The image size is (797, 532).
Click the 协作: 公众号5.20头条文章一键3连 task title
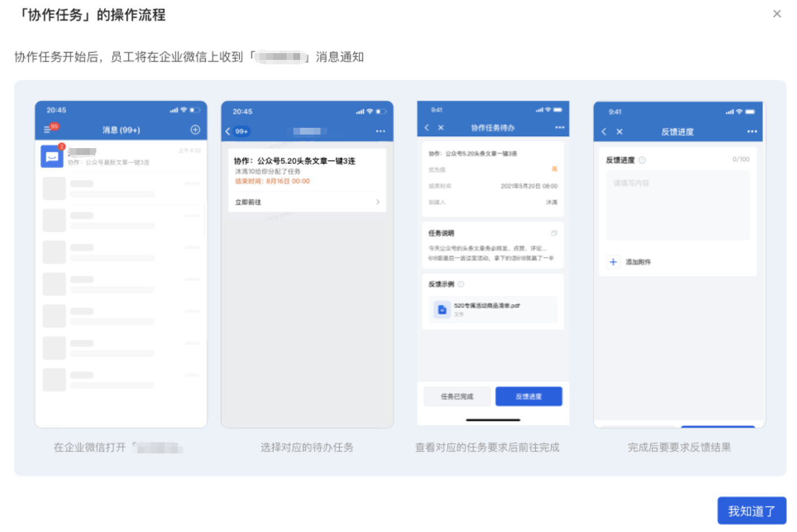coord(295,161)
